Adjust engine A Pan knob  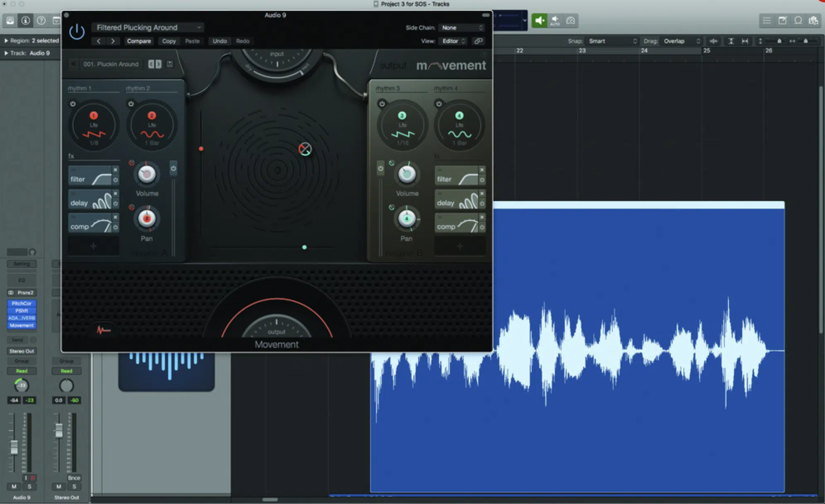click(147, 219)
